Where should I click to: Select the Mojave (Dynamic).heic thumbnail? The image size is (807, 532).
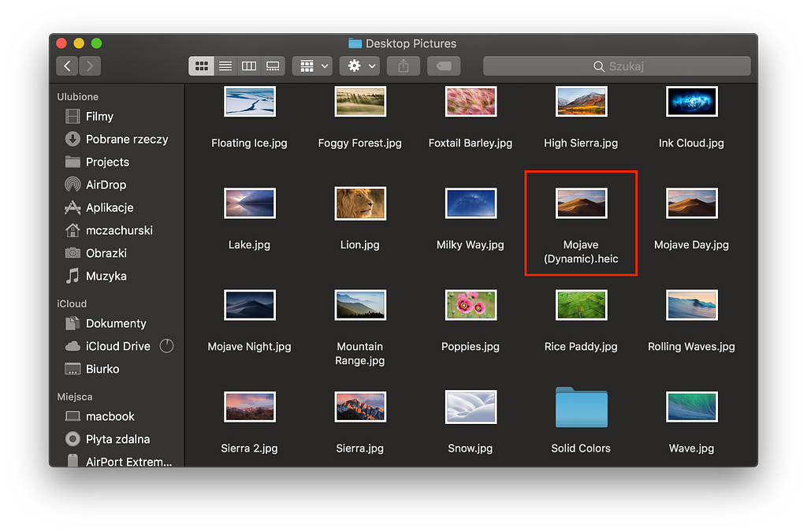582,203
